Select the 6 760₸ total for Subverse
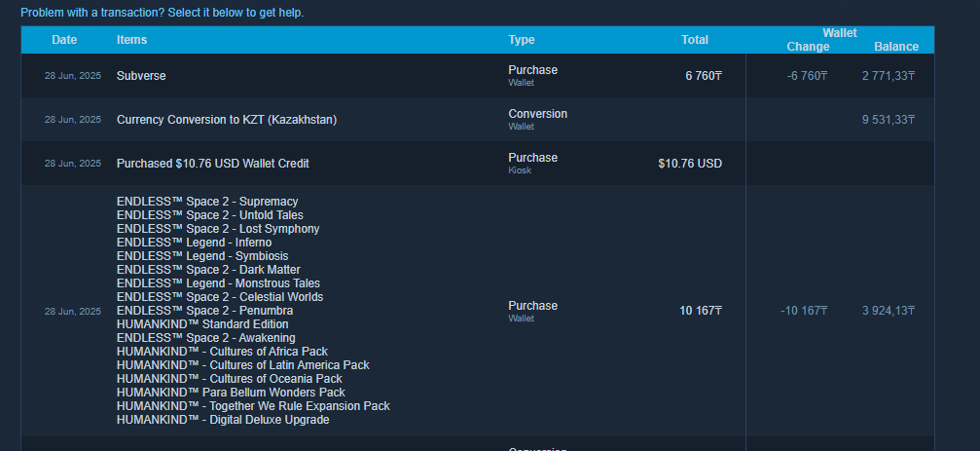980x451 pixels. click(x=703, y=76)
